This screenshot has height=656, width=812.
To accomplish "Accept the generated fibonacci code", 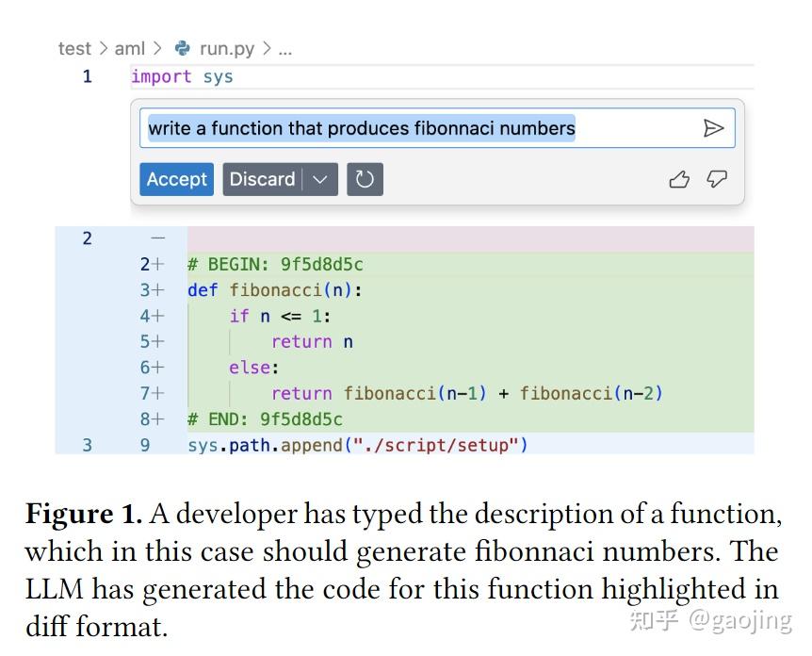I will click(176, 179).
